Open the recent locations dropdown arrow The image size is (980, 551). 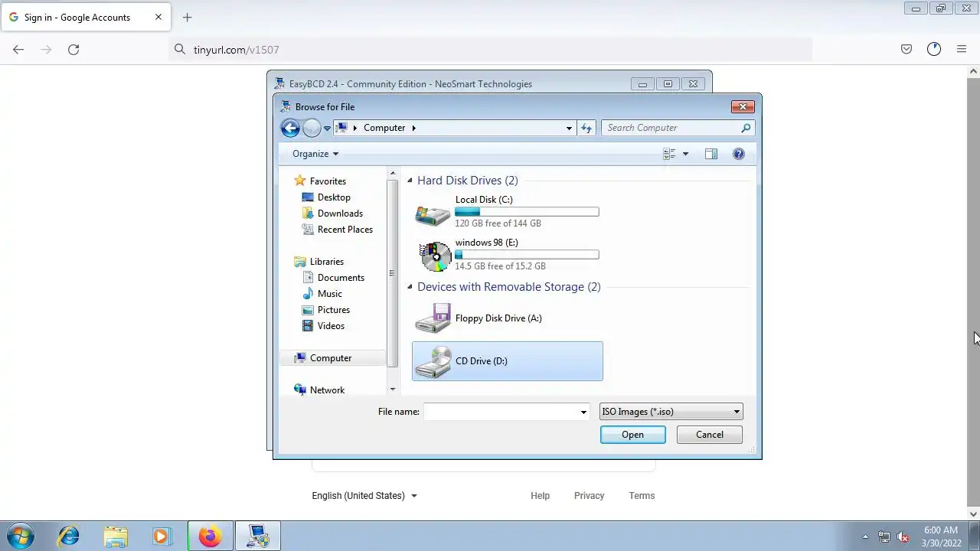327,129
